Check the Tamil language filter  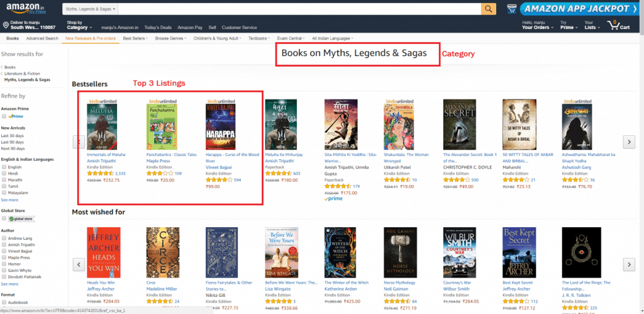[x=4, y=186]
